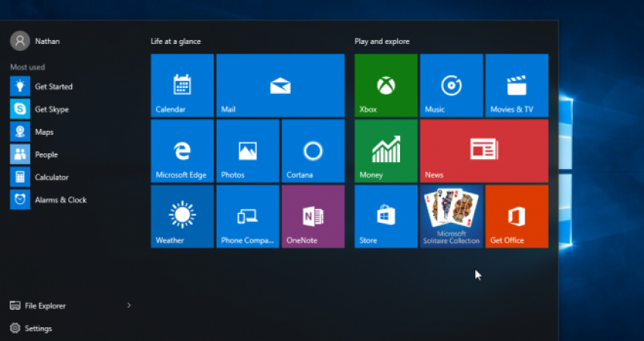The height and width of the screenshot is (341, 644).
Task: Open the Music tile
Action: point(452,86)
